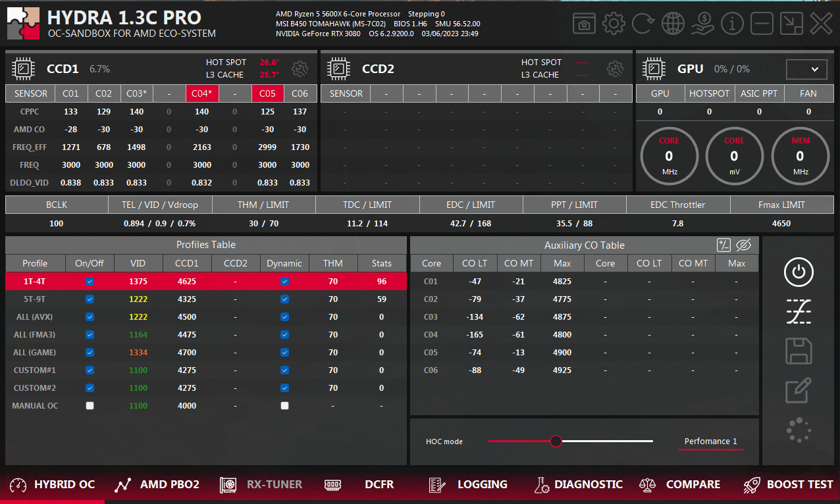The width and height of the screenshot is (840, 504).
Task: Click the voltage-frequency curve icon
Action: [x=799, y=311]
